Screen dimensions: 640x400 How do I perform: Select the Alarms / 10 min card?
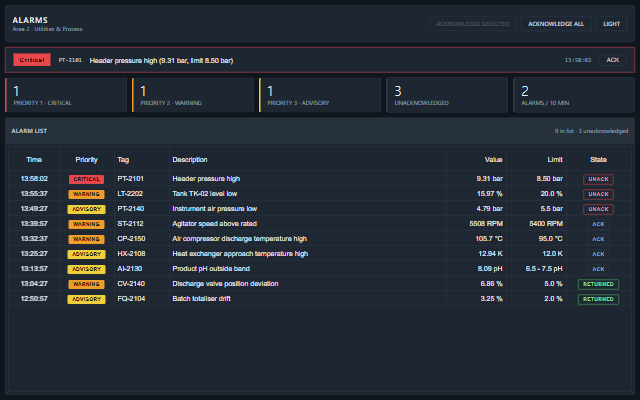pyautogui.click(x=574, y=95)
